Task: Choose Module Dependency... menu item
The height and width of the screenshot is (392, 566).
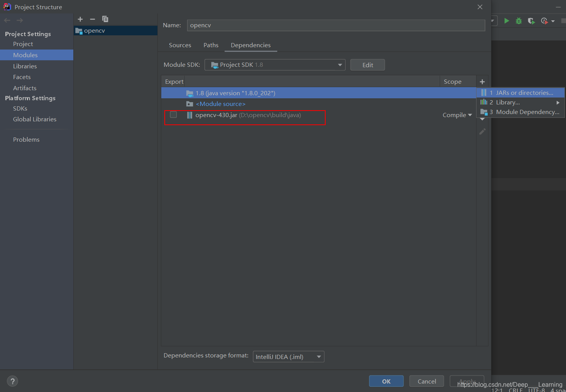Action: (x=521, y=112)
